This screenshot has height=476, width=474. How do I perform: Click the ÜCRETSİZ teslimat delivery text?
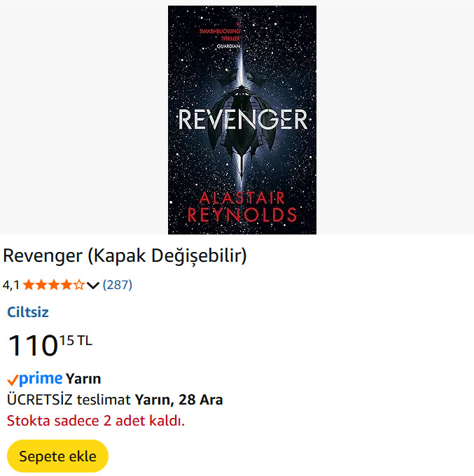point(69,400)
